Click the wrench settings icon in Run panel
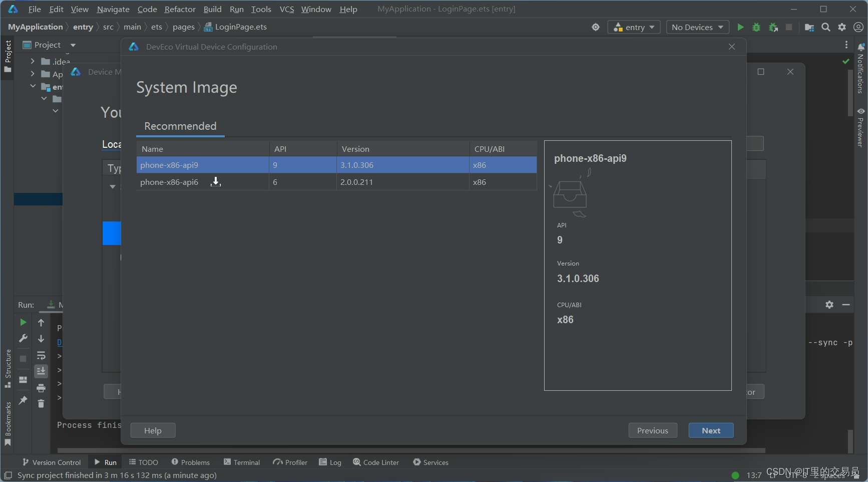 [23, 338]
